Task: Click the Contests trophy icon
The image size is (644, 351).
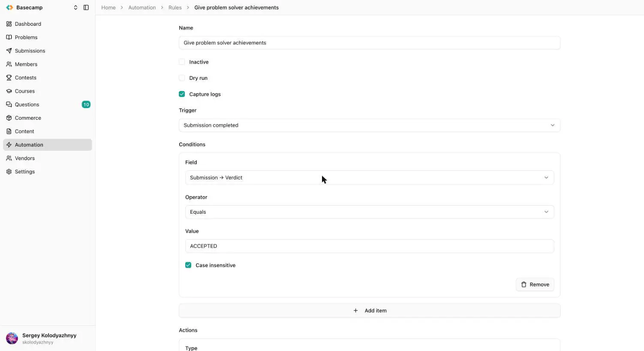Action: [x=9, y=78]
